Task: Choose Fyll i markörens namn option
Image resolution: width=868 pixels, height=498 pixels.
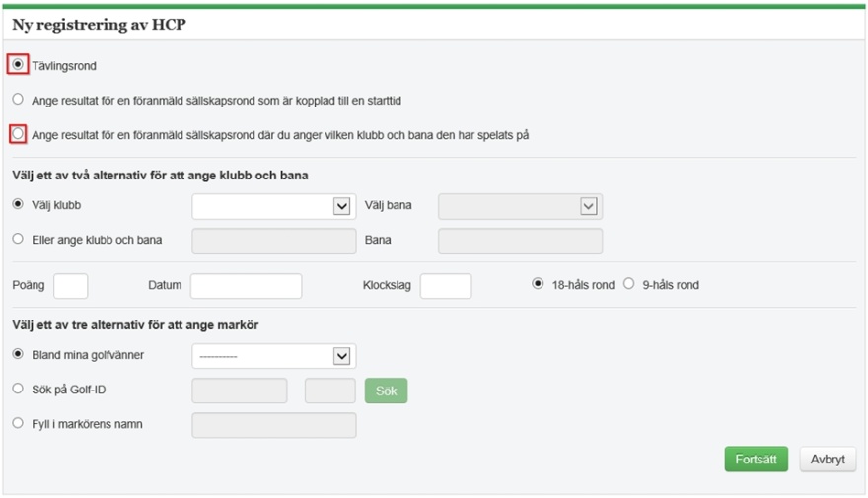Action: point(18,423)
